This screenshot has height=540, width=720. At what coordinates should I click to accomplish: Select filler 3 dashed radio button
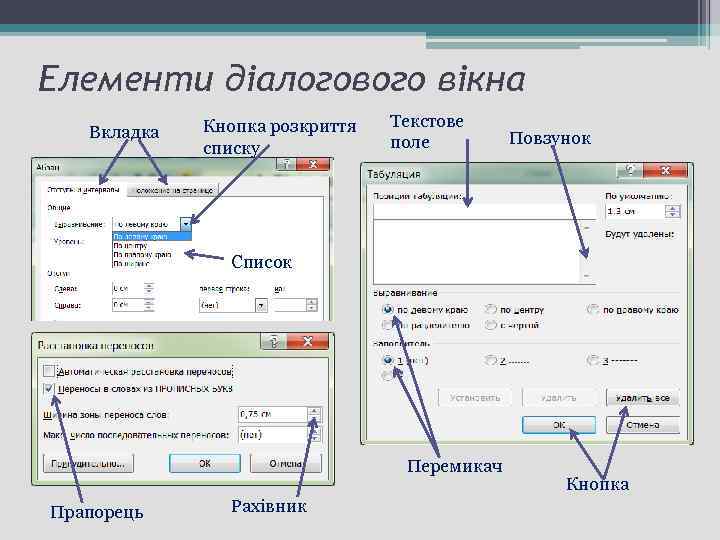coord(593,360)
